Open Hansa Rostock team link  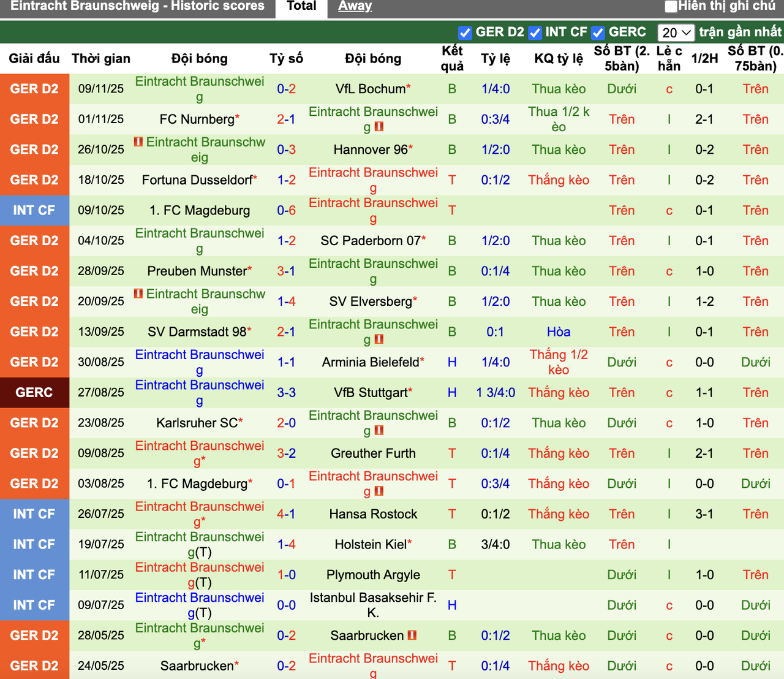point(373,514)
